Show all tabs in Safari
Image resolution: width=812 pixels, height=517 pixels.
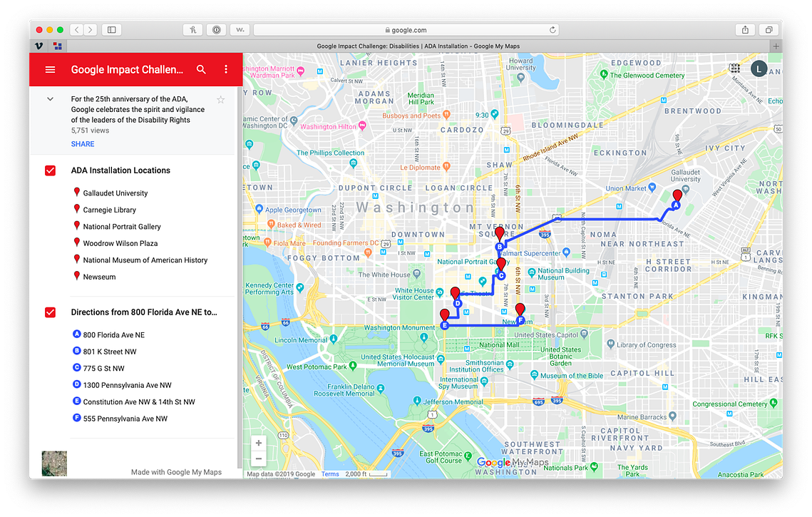click(769, 30)
